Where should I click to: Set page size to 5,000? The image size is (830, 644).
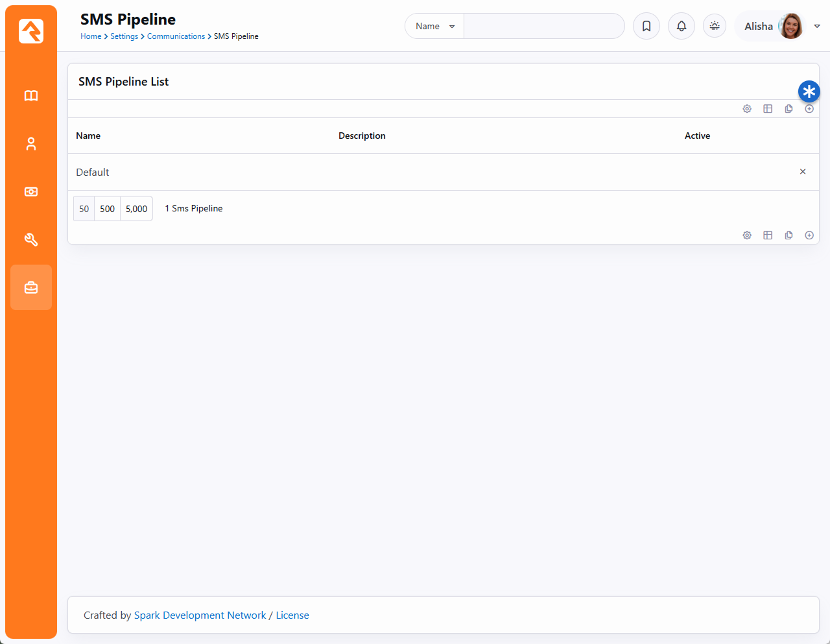point(136,209)
